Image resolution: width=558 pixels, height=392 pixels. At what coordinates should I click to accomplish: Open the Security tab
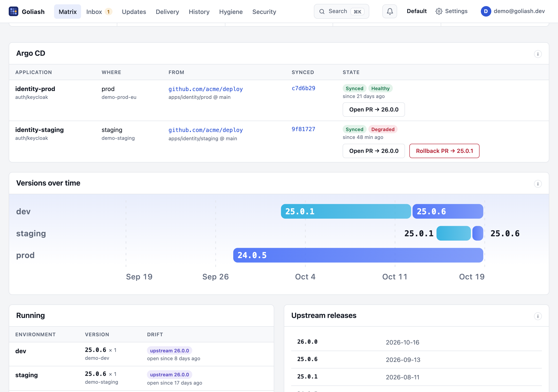tap(264, 12)
